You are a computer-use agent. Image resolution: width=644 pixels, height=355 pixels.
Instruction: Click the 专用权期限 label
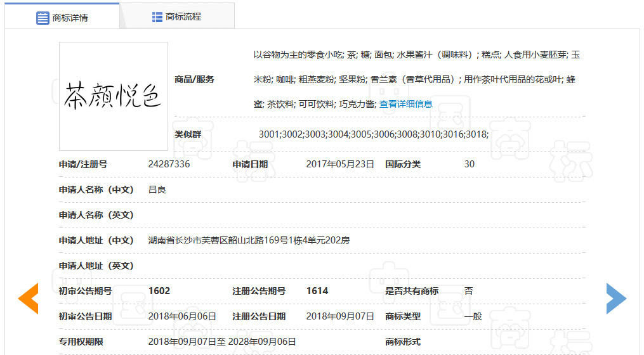[81, 342]
